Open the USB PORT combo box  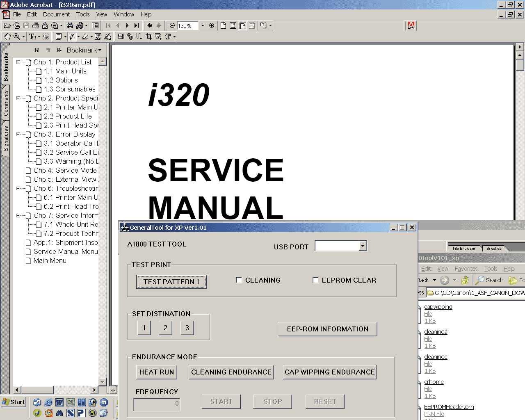click(363, 246)
